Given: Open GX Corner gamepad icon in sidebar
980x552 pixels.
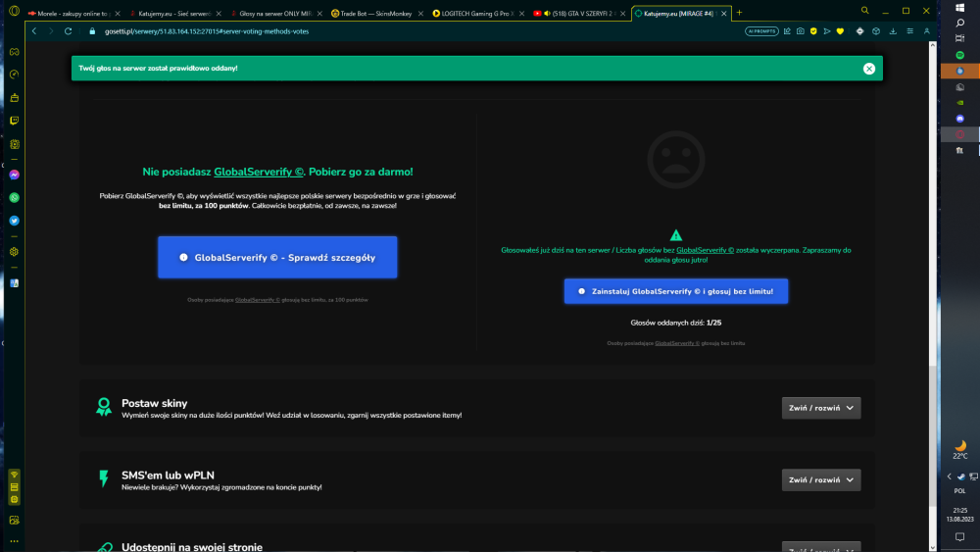Looking at the screenshot, I should click(x=14, y=52).
